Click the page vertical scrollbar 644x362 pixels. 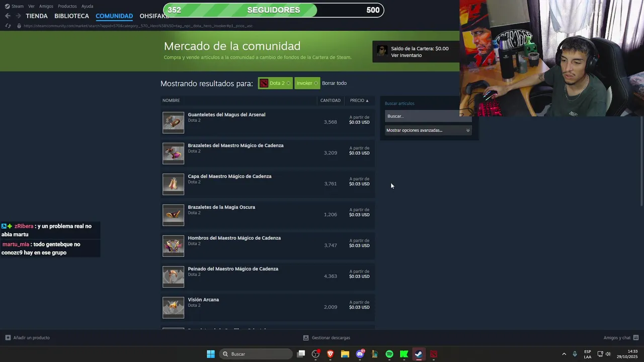click(641, 161)
